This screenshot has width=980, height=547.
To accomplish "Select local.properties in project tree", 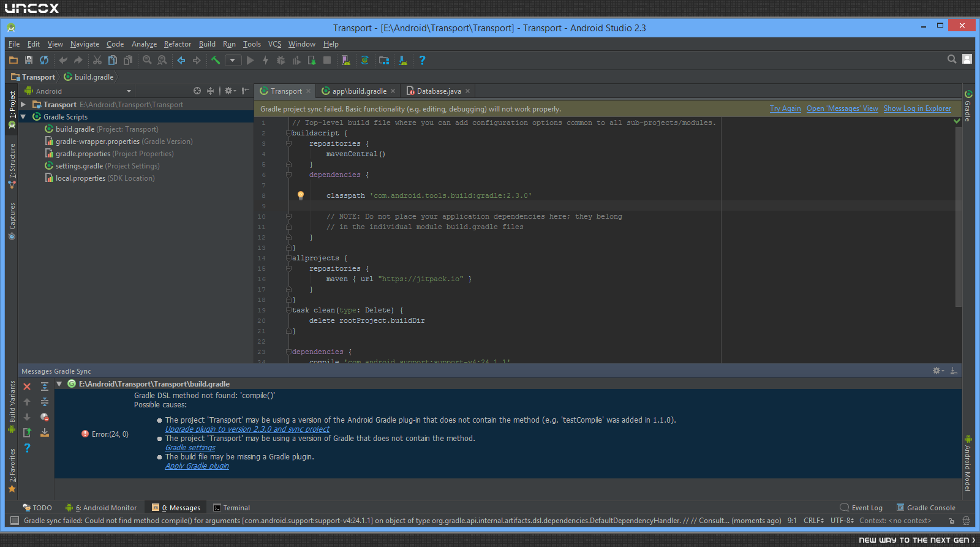I will click(x=99, y=178).
